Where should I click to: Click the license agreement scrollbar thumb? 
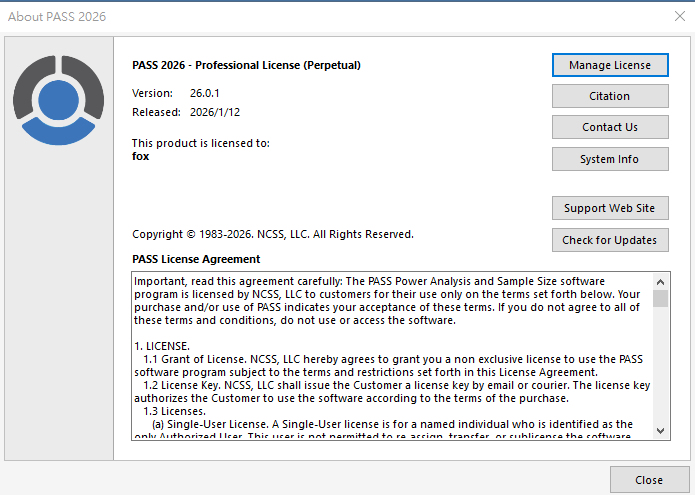pyautogui.click(x=660, y=298)
